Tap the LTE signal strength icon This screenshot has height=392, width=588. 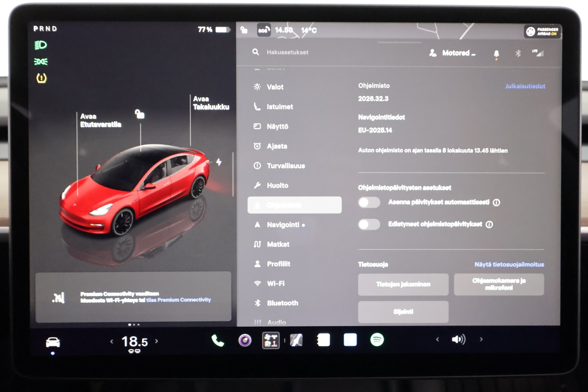[x=538, y=53]
